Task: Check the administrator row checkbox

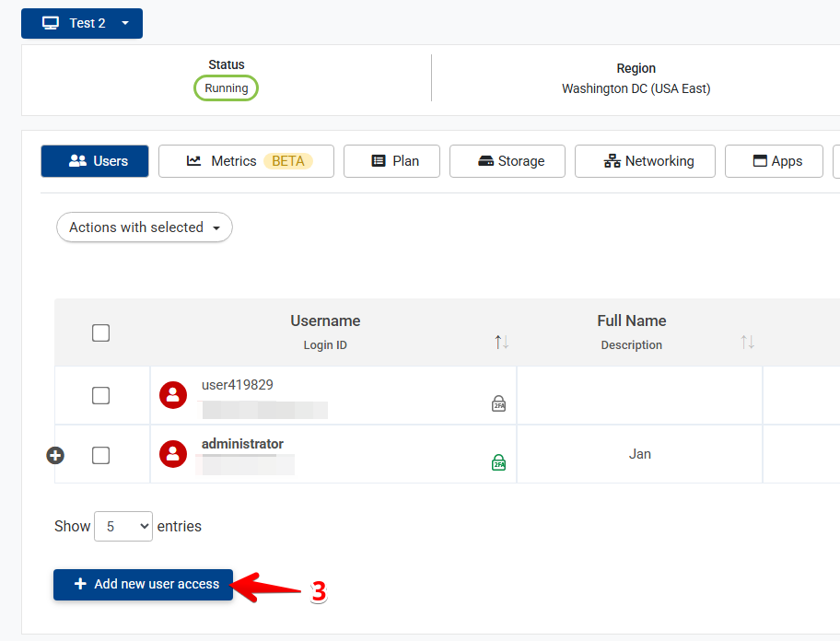Action: (100, 455)
